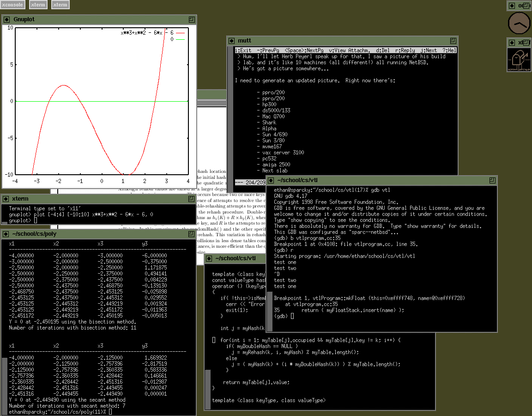Click the resize icon of the gdb ~/school/cs/vtl window

point(492,180)
